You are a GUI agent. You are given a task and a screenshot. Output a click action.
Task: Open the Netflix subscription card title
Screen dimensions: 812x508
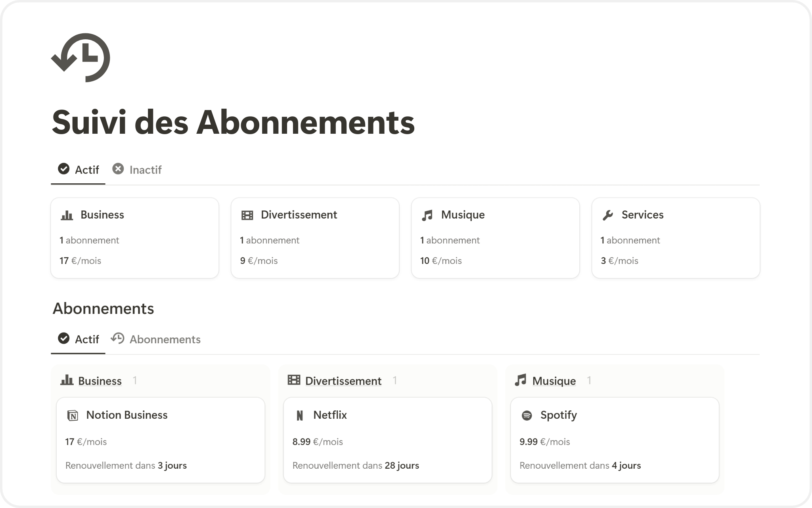tap(330, 415)
